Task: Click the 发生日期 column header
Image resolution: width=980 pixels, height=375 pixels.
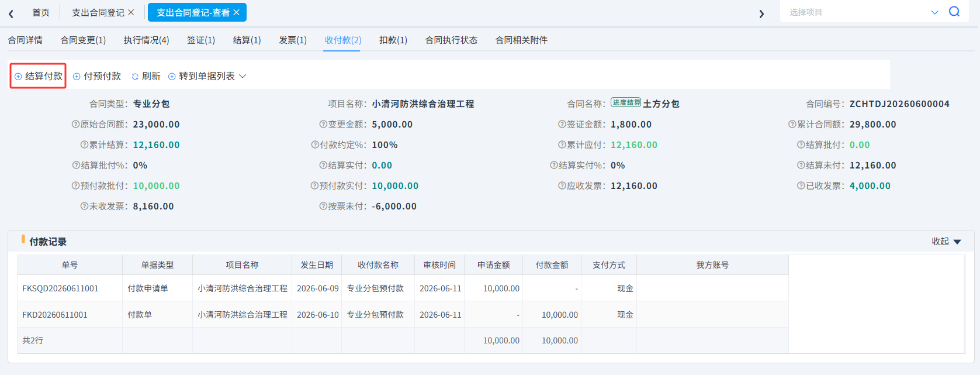Action: pyautogui.click(x=317, y=265)
